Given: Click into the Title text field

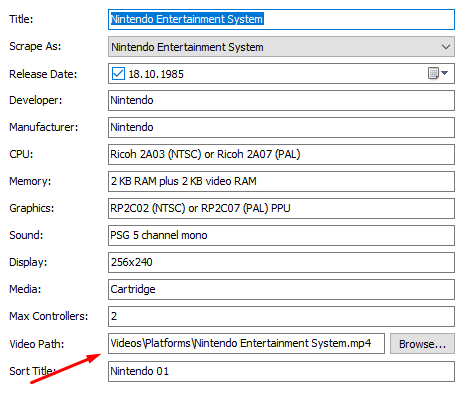Looking at the screenshot, I should pos(281,19).
